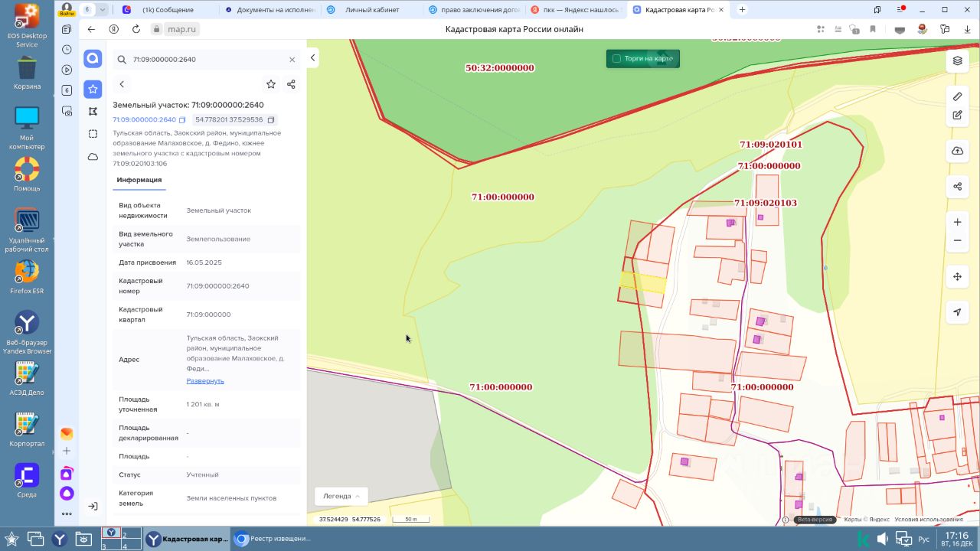Screen dimensions: 980x551
Task: Click the cloud upload icon on map
Action: pyautogui.click(x=957, y=151)
